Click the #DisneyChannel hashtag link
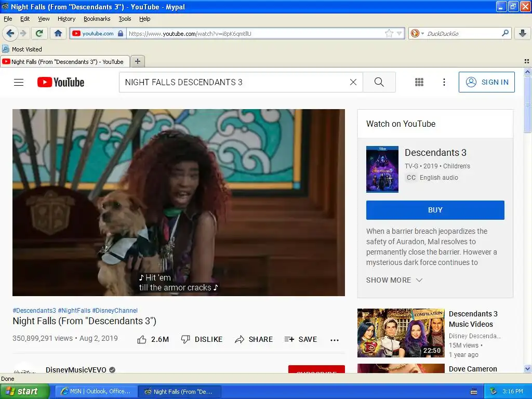The image size is (532, 399). click(115, 311)
